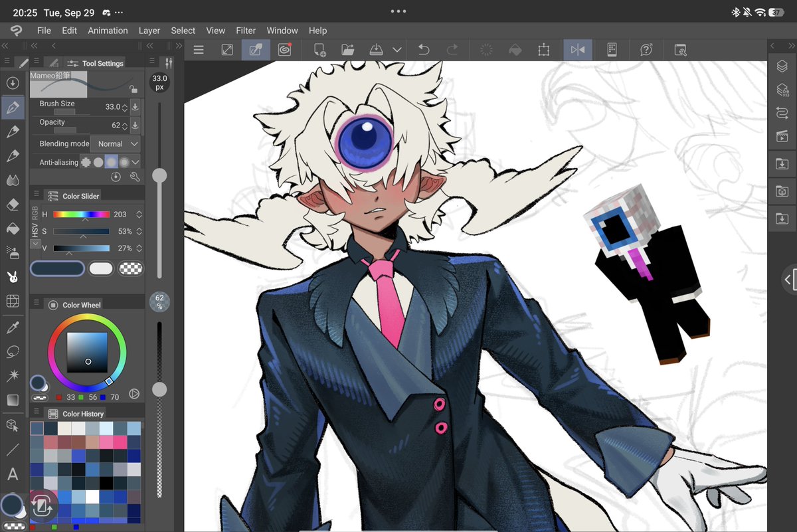Click the Redo arrow
The width and height of the screenshot is (797, 532).
click(452, 50)
